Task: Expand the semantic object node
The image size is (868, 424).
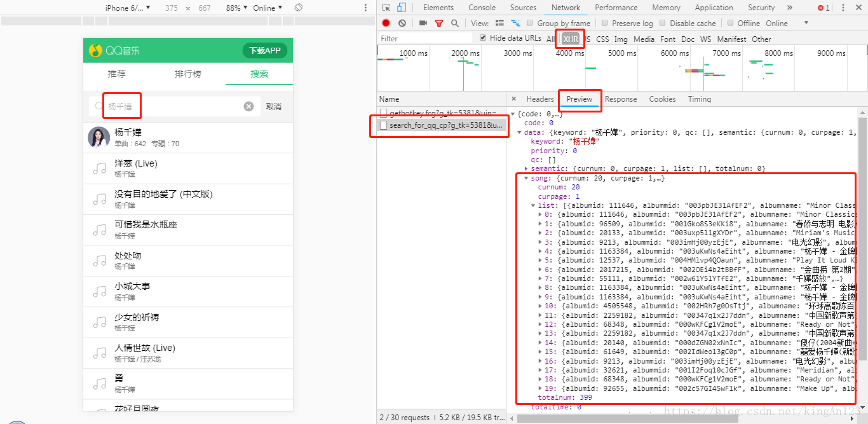Action: click(526, 168)
